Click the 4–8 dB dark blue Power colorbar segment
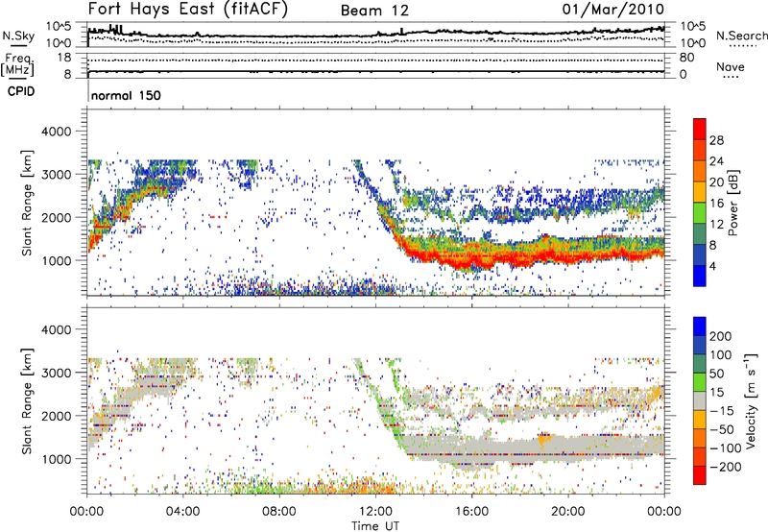The width and height of the screenshot is (768, 532). [x=700, y=255]
